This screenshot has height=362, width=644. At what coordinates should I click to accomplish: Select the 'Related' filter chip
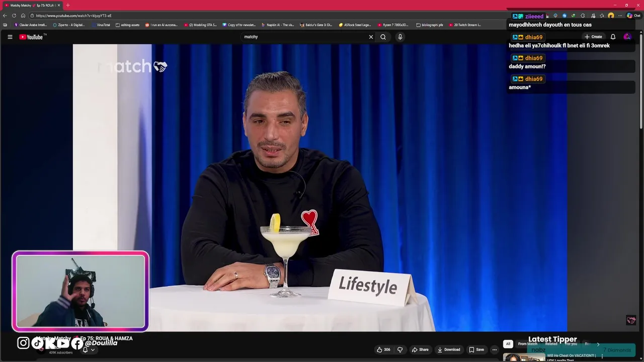coord(551,344)
